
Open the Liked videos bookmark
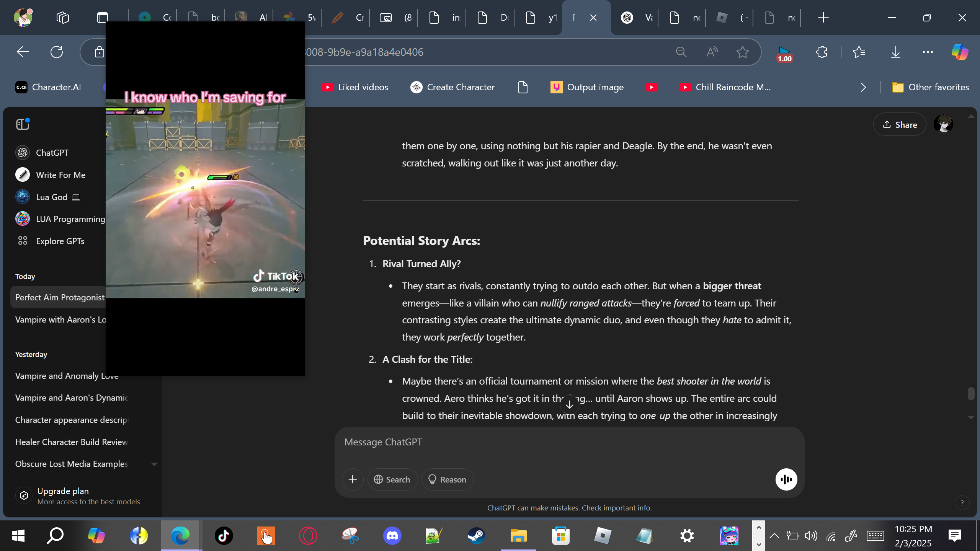[x=355, y=87]
